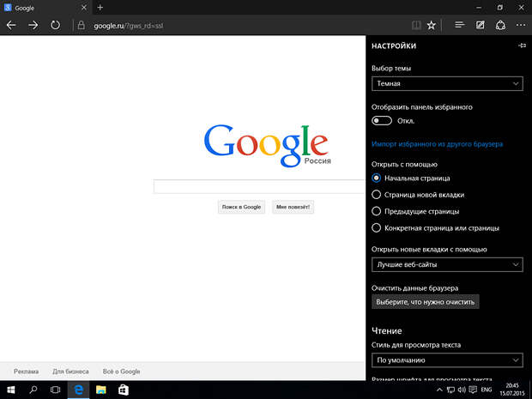Open Reading view book icon
The width and height of the screenshot is (532, 399).
point(416,25)
